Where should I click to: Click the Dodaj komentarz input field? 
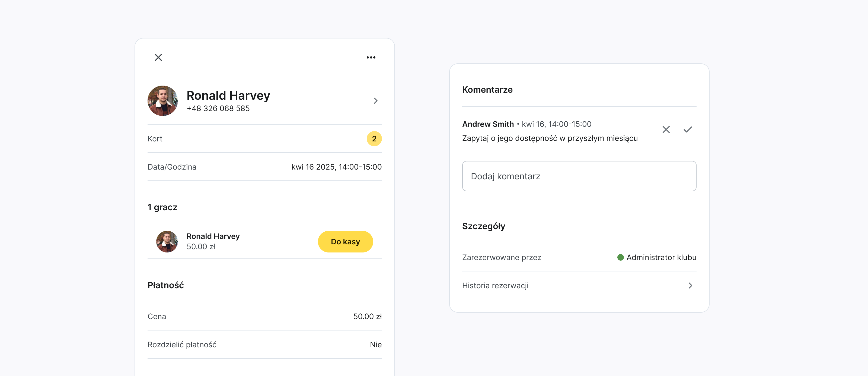(x=579, y=176)
